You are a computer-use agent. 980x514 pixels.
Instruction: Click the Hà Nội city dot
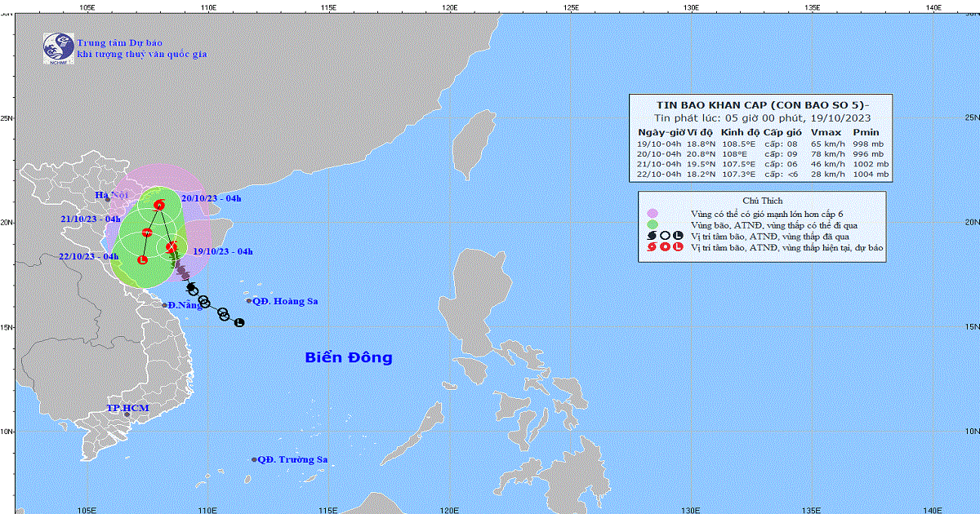[107, 200]
